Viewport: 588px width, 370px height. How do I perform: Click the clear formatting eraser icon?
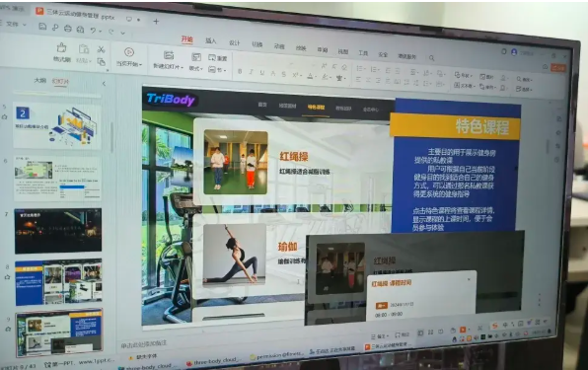point(344,67)
